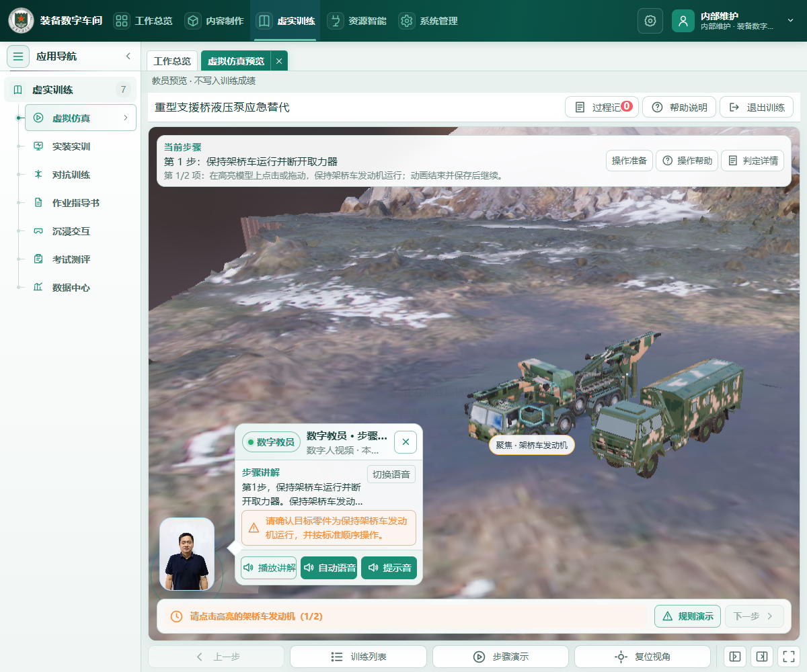Open the hamburger menu beside 应用导航
The height and width of the screenshot is (672, 807).
(18, 56)
